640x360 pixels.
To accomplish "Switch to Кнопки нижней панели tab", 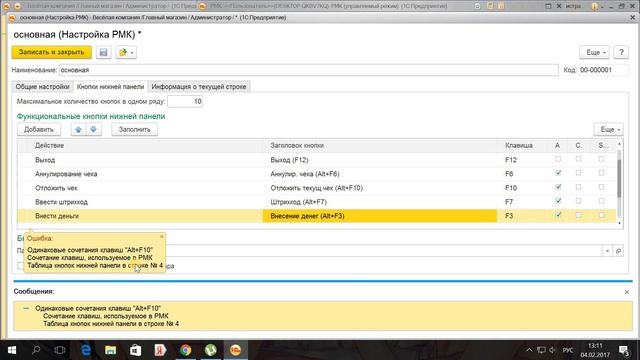I will pyautogui.click(x=110, y=87).
